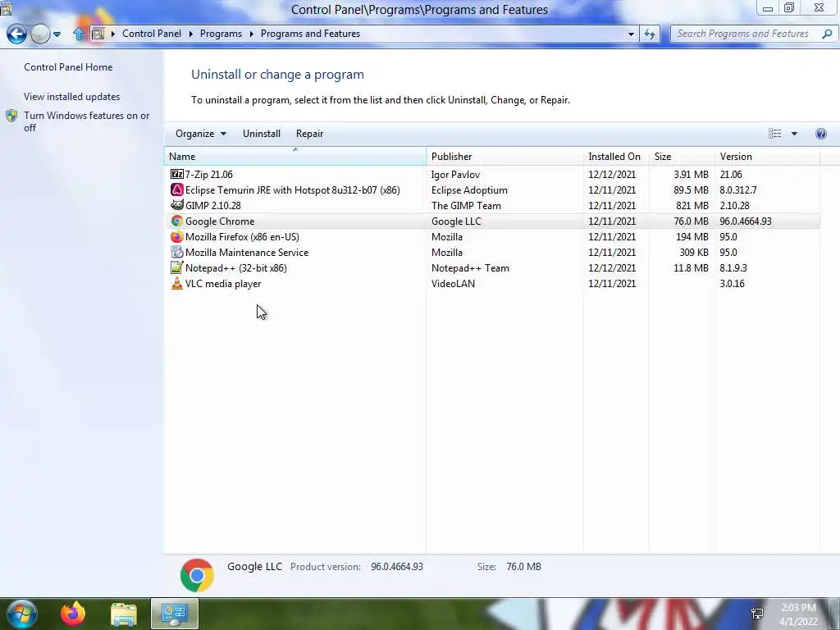The width and height of the screenshot is (840, 630).
Task: Open the Control Panel Home link
Action: coord(68,67)
